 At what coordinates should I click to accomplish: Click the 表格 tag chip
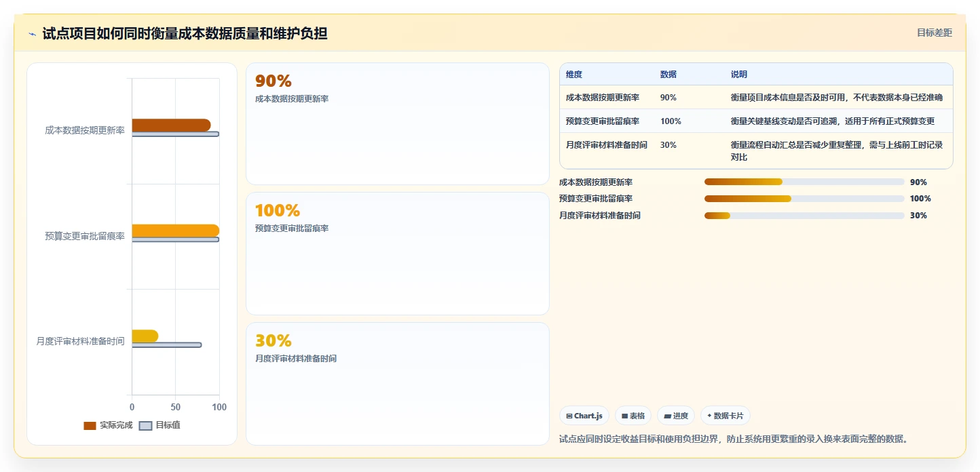633,416
